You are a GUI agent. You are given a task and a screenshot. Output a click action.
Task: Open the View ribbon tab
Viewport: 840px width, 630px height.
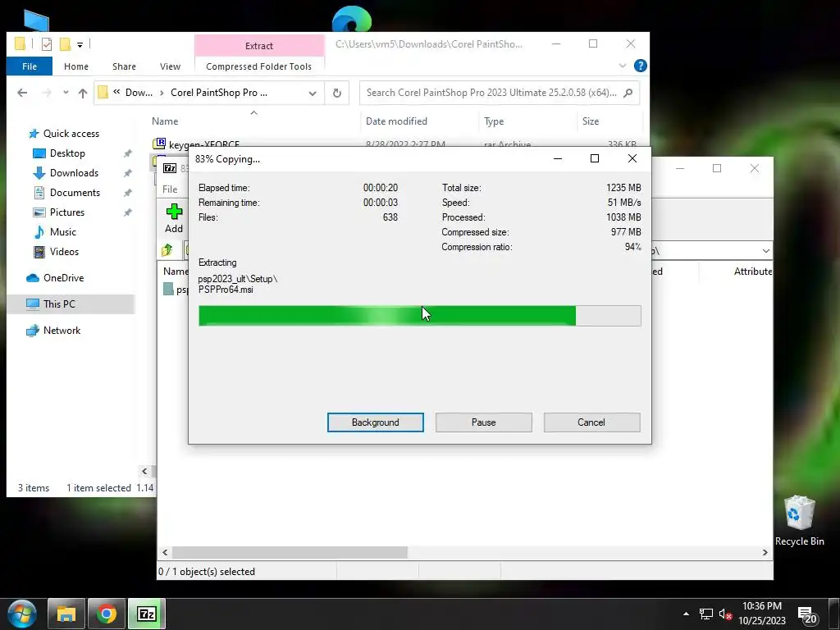tap(170, 66)
